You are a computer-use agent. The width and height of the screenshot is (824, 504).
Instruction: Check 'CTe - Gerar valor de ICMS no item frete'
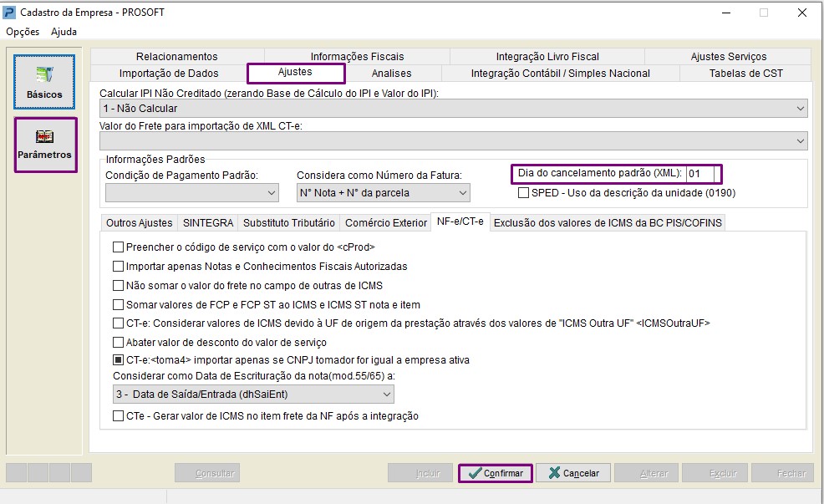coord(118,416)
